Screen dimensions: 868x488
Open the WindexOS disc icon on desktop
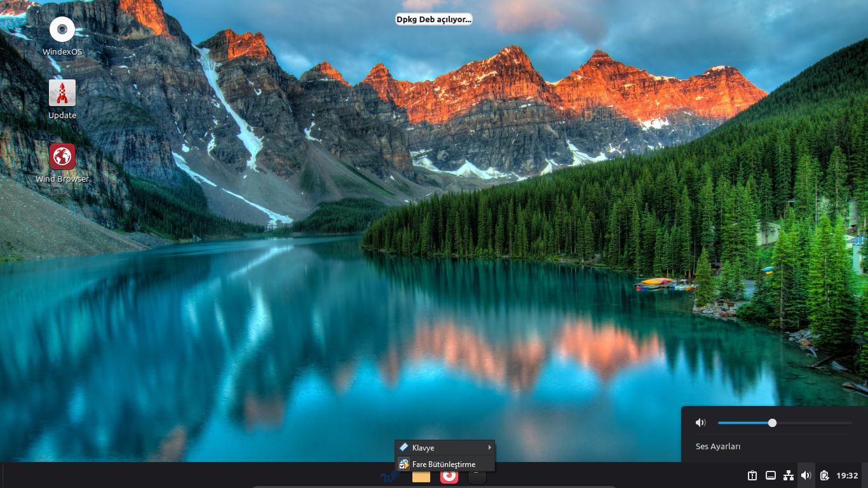62,30
